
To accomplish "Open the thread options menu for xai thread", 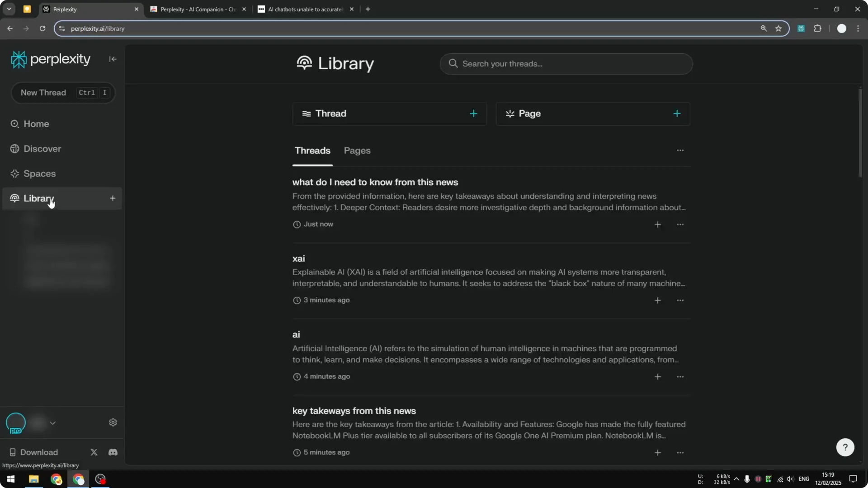I will click(x=680, y=300).
